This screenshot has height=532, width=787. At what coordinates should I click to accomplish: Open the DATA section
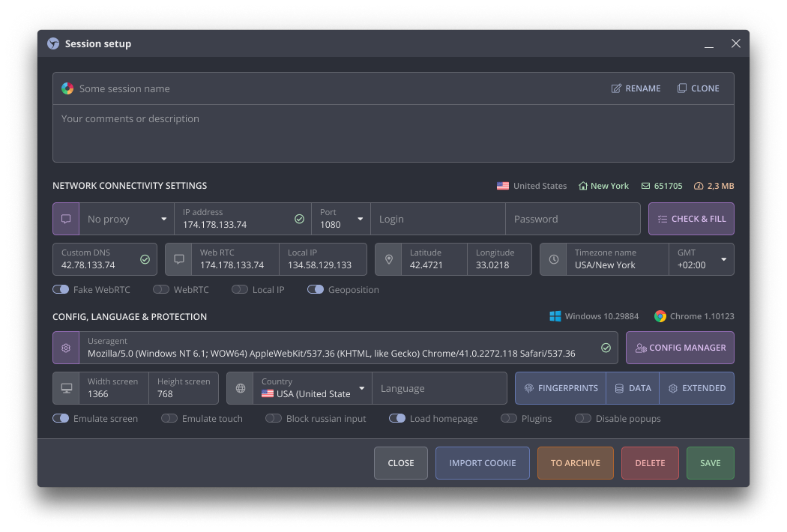click(x=633, y=388)
